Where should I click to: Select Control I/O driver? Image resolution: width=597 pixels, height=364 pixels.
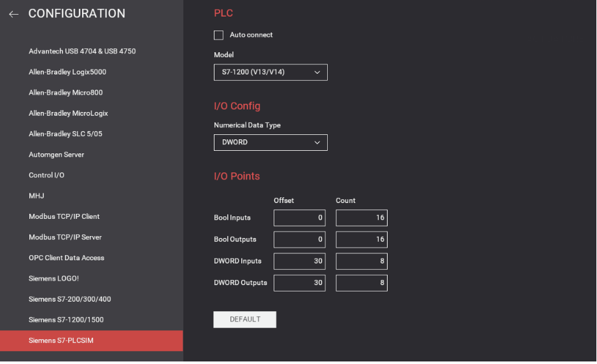coord(92,175)
